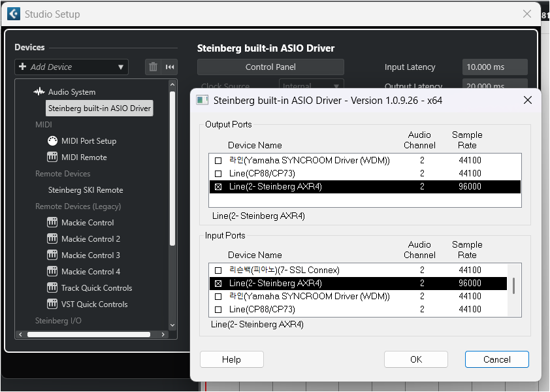The width and height of the screenshot is (550, 392).
Task: Select Steinberg SKI Remote device entry
Action: [86, 190]
